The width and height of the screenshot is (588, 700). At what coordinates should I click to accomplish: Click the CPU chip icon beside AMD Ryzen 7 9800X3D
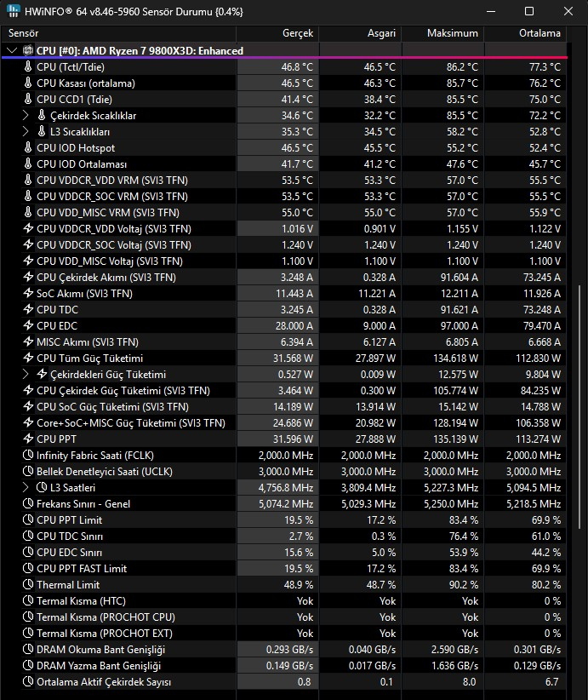point(28,50)
